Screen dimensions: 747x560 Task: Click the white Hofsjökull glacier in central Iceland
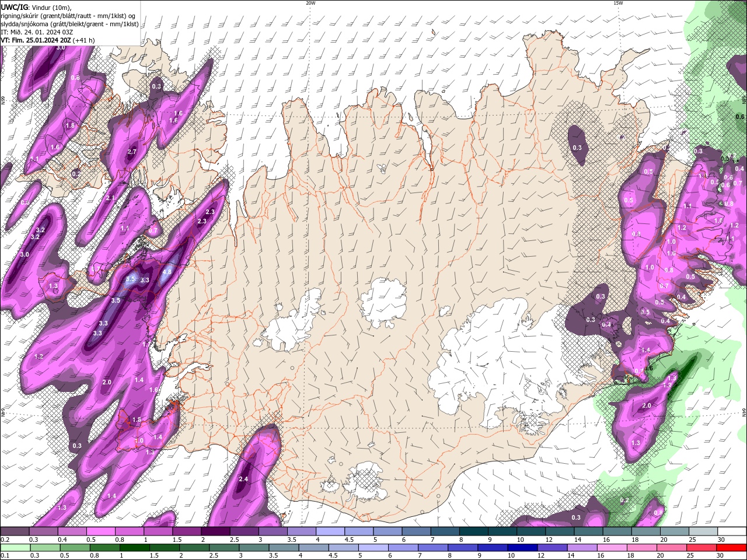click(383, 303)
